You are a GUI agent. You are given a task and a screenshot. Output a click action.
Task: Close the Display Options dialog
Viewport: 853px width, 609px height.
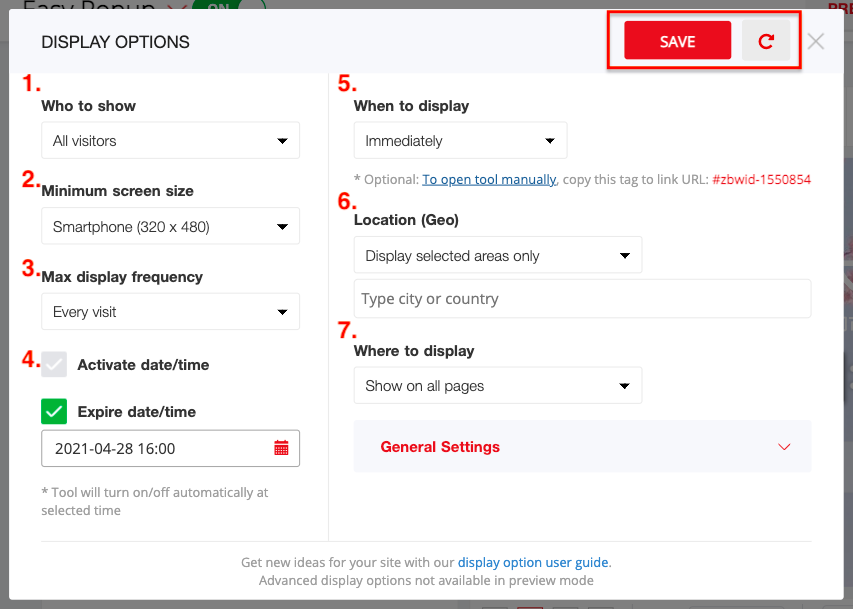point(815,41)
